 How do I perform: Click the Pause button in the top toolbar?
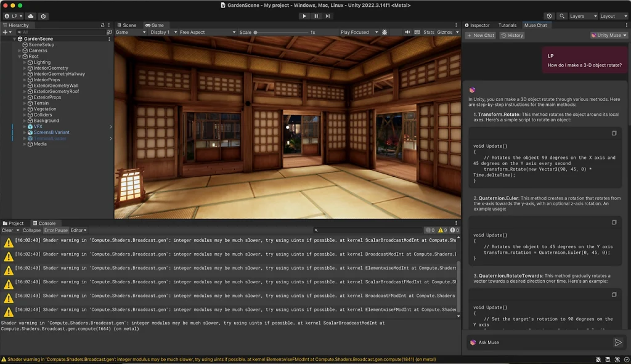[316, 16]
